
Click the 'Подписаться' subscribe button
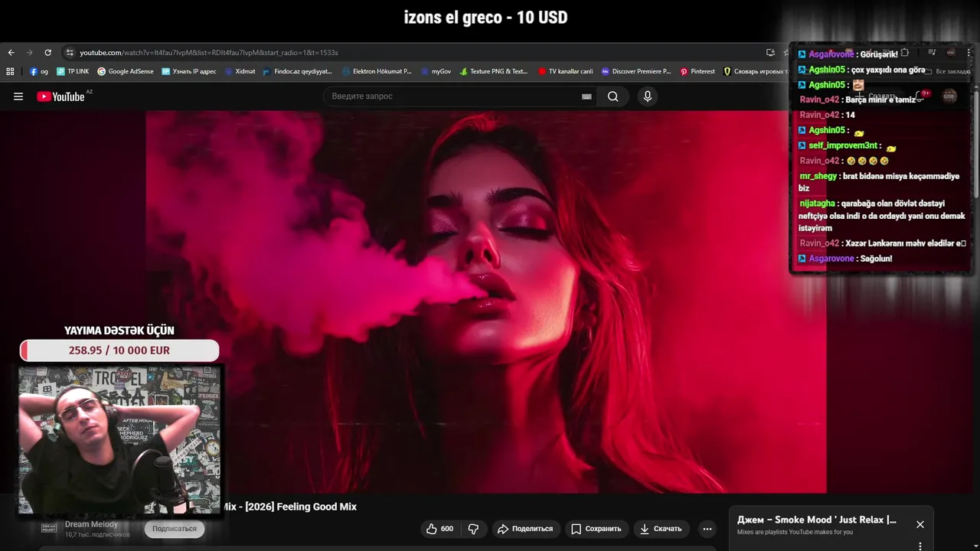(x=175, y=529)
